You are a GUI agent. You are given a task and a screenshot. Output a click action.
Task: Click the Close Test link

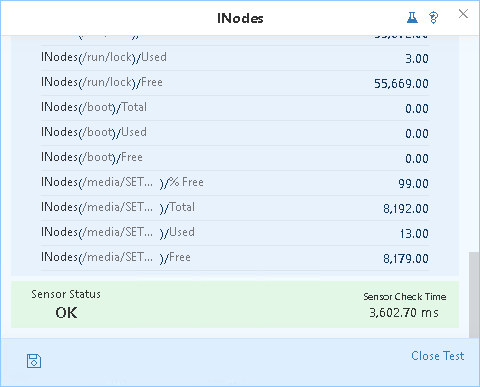tap(437, 356)
